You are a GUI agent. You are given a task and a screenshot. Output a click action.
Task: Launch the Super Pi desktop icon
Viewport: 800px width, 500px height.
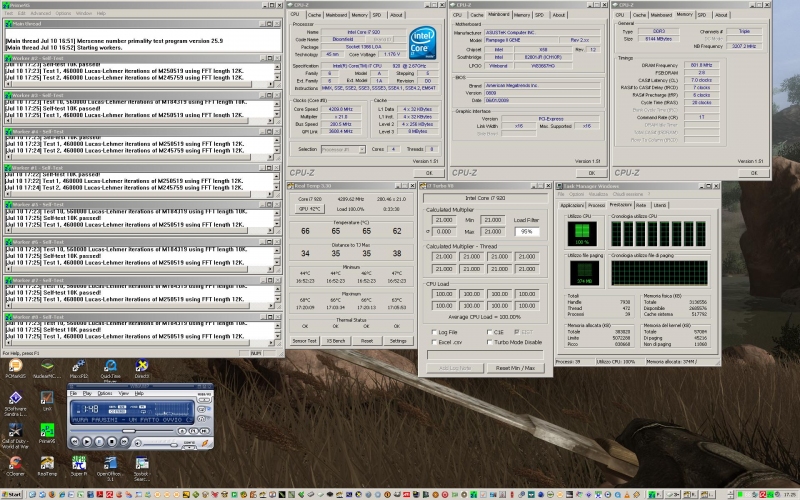click(78, 462)
